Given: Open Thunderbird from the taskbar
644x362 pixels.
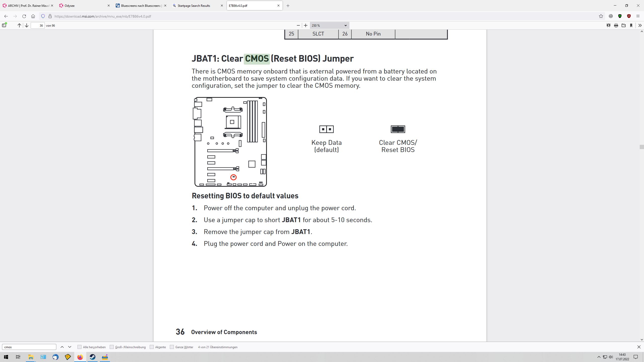Looking at the screenshot, I should 55,357.
